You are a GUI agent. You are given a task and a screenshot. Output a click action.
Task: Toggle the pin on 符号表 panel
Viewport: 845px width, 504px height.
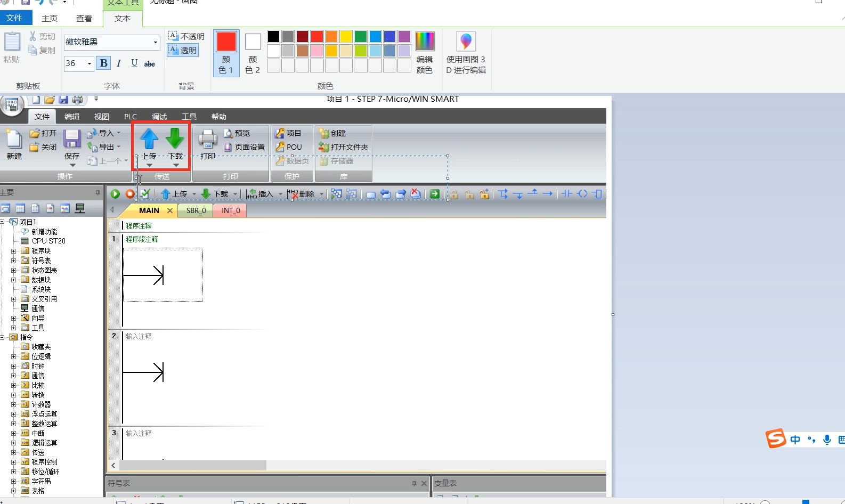(x=414, y=483)
